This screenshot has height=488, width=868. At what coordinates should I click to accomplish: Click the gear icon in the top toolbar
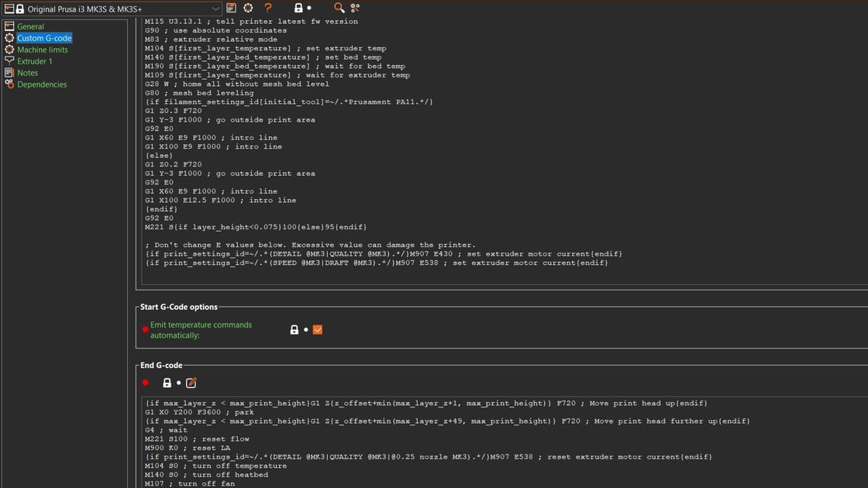pos(248,7)
